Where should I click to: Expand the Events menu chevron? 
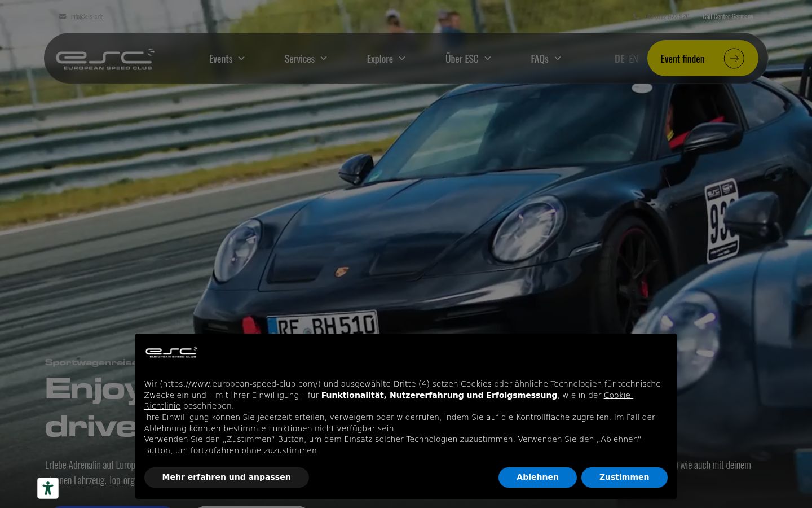pyautogui.click(x=241, y=58)
